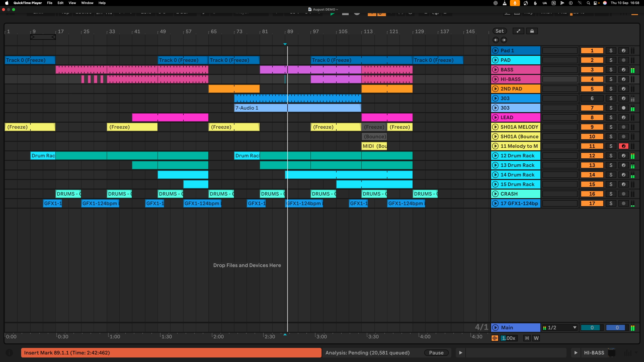Click the Set locator button
644x362 pixels.
click(x=499, y=31)
